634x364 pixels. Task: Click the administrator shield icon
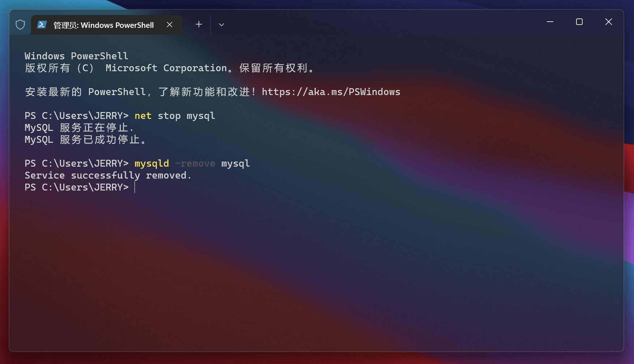[x=20, y=25]
